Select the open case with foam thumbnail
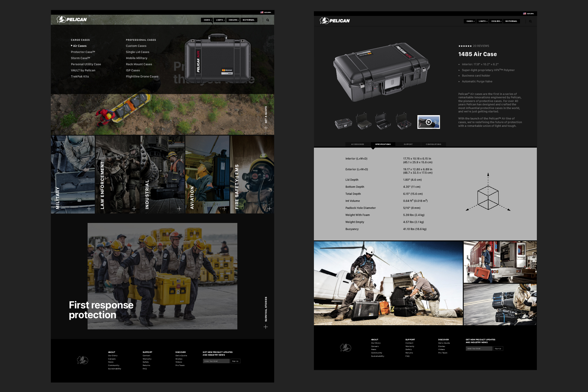The width and height of the screenshot is (588, 392). (363, 121)
